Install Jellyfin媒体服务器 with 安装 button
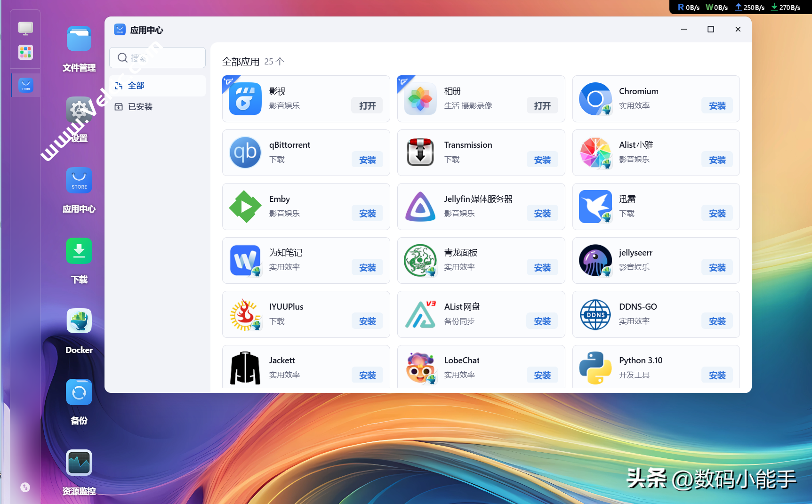Viewport: 812px width, 504px height. (542, 214)
